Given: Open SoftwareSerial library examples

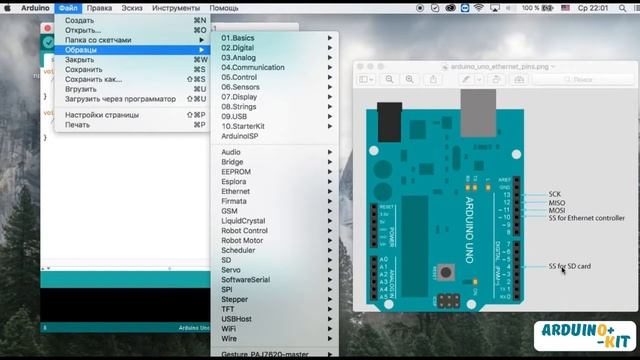Looking at the screenshot, I should click(x=275, y=280).
